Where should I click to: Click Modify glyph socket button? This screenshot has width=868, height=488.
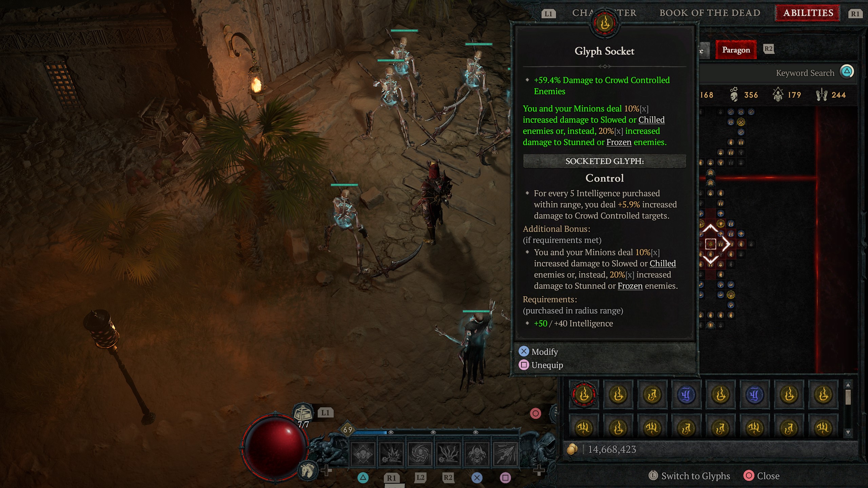[x=544, y=351]
